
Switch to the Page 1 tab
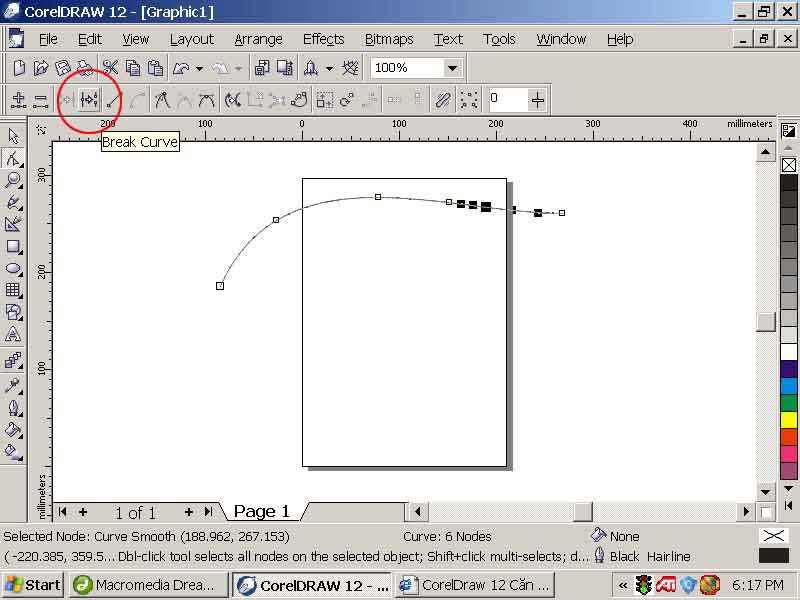(262, 511)
